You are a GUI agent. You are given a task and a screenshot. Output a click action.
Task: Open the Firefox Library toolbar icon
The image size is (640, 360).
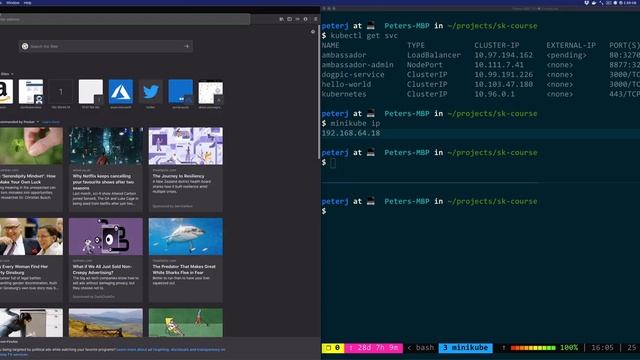click(281, 19)
